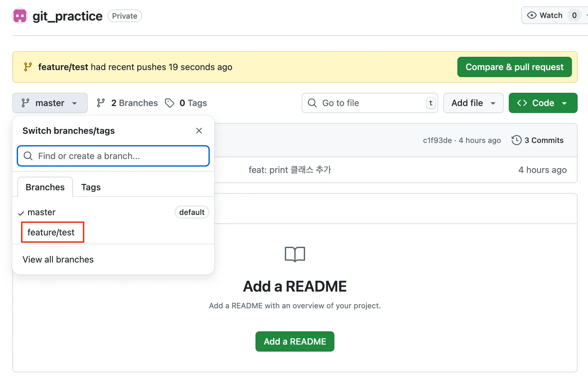This screenshot has width=588, height=385.
Task: Click the git_practice repository avatar icon
Action: (20, 16)
